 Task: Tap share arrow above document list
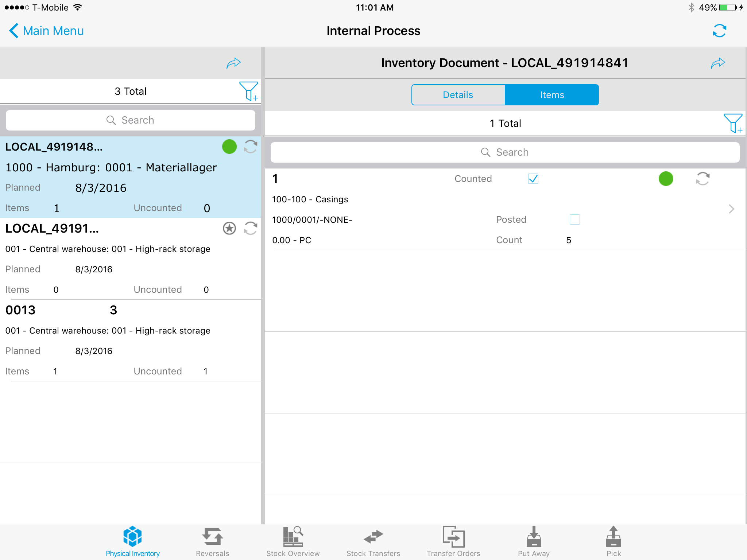pyautogui.click(x=233, y=63)
